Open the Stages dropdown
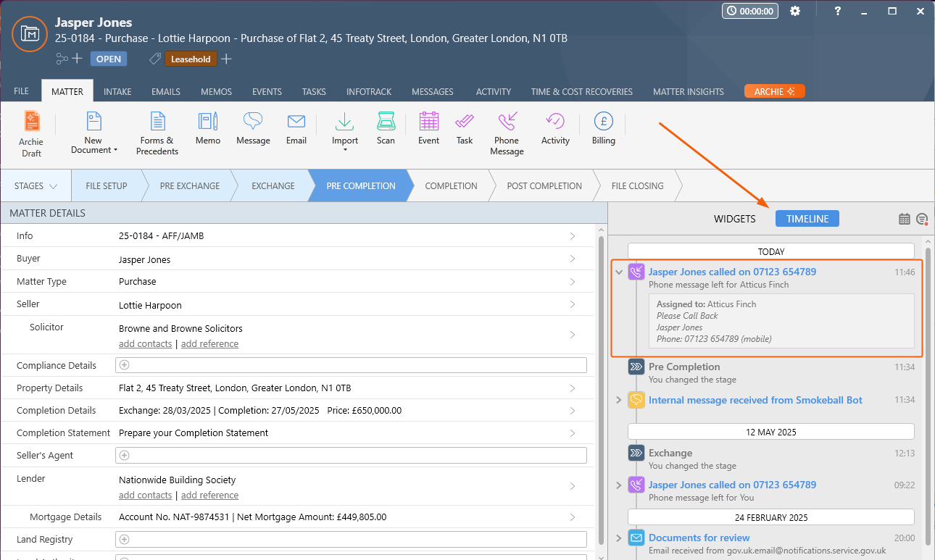935x560 pixels. click(36, 186)
